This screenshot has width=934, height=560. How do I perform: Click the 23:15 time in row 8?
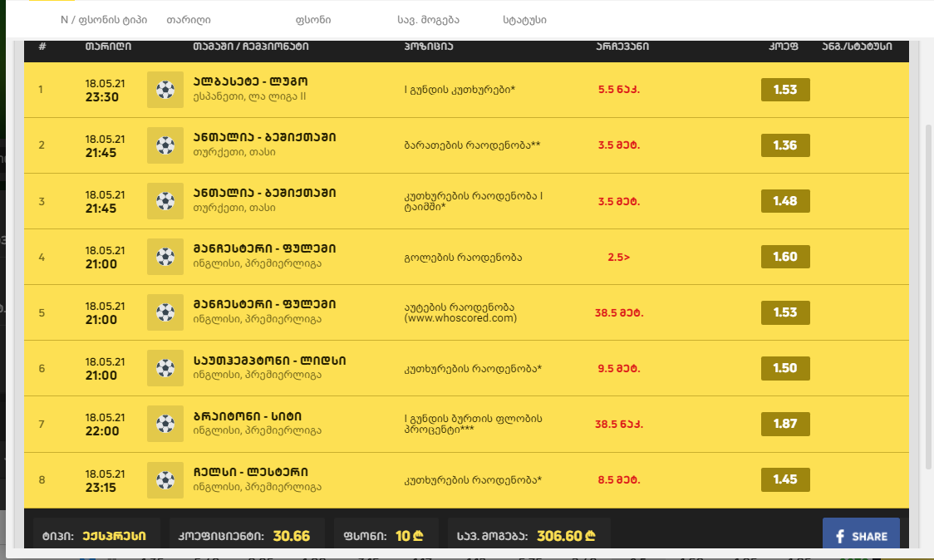click(101, 488)
